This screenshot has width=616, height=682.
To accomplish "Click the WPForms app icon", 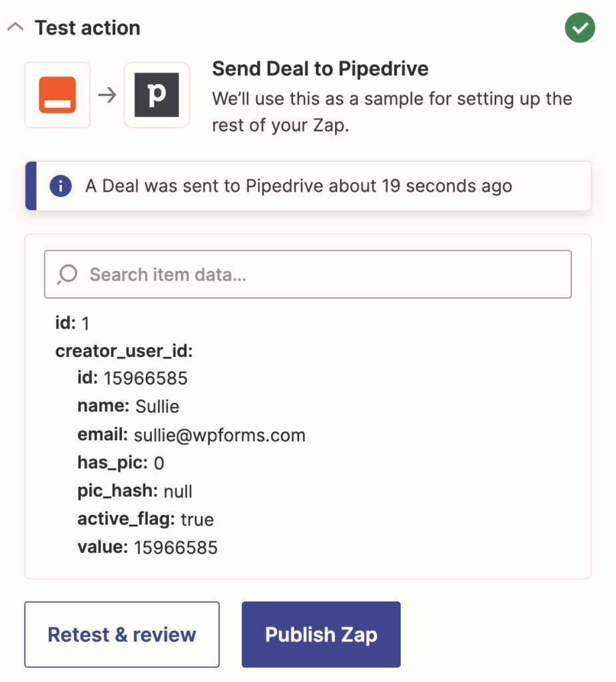I will point(57,95).
